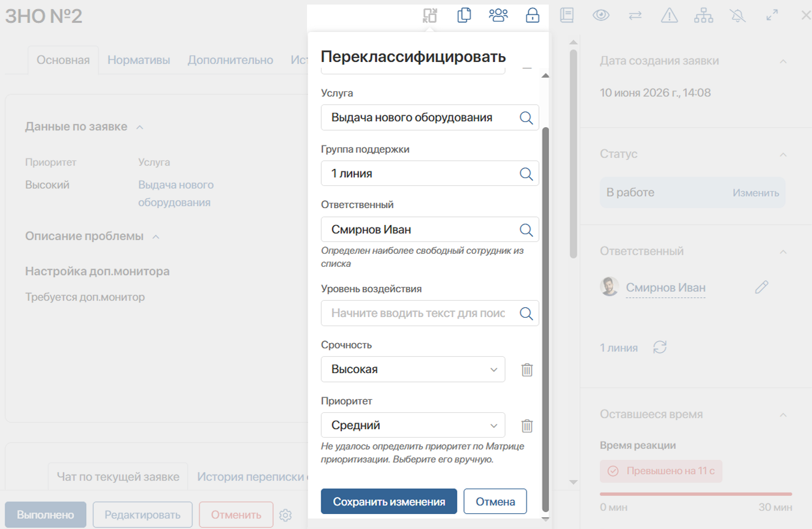Collapse Дата создания заявки panel
The width and height of the screenshot is (812, 529).
coord(783,61)
